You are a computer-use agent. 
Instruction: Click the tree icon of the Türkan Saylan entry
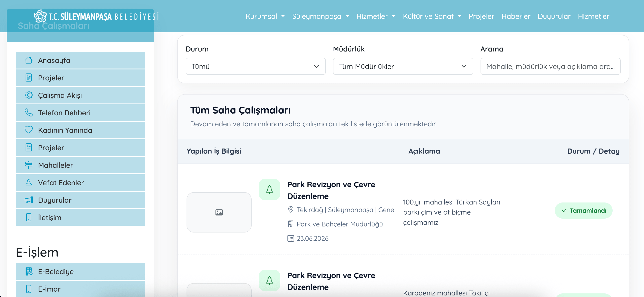tap(270, 189)
